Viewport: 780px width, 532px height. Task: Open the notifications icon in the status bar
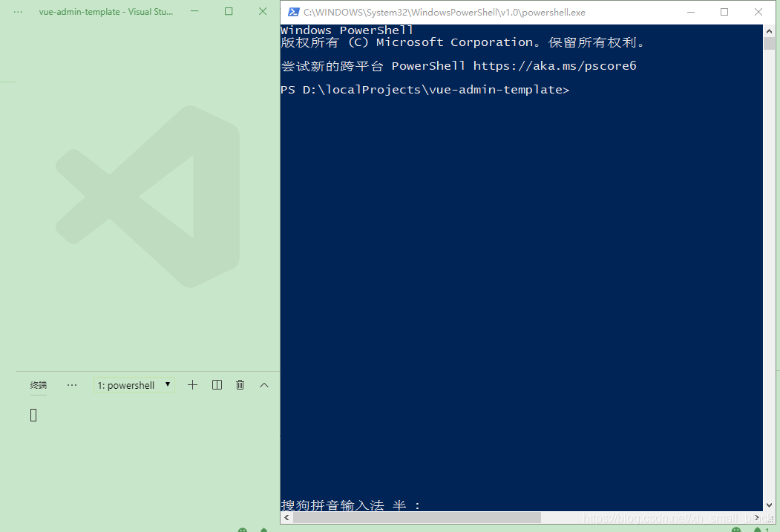pos(263,530)
